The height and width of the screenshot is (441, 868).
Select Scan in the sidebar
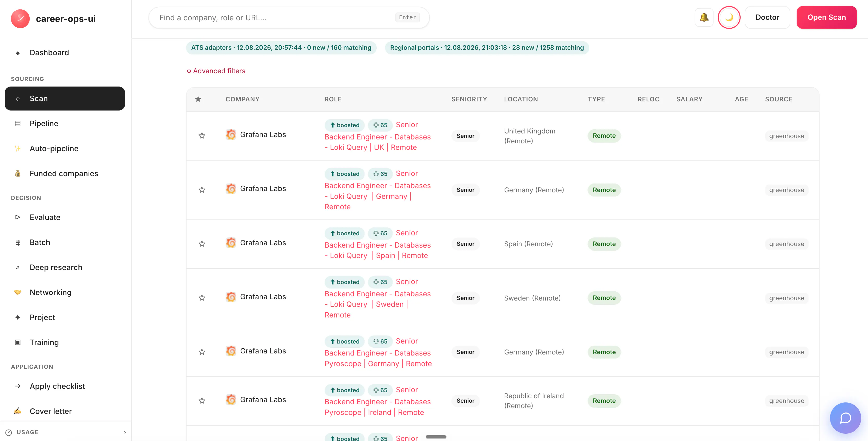tap(65, 99)
